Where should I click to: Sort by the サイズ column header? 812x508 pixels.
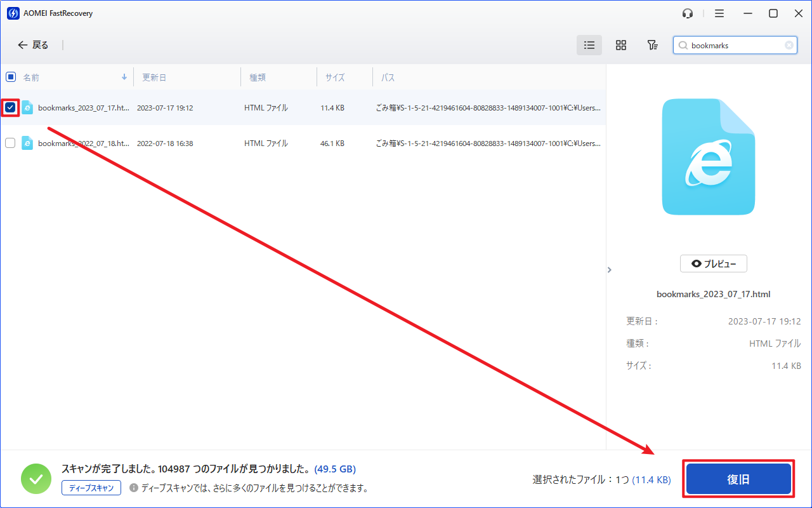click(x=335, y=77)
